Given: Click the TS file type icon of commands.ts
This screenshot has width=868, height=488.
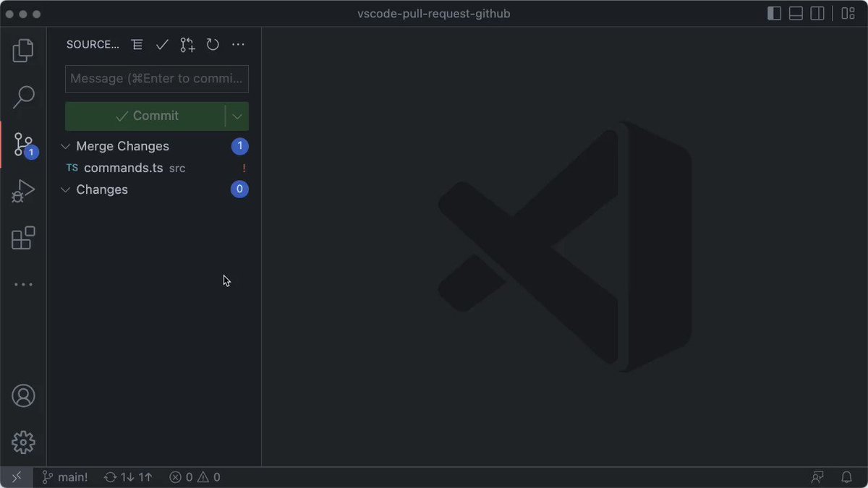Looking at the screenshot, I should (72, 168).
